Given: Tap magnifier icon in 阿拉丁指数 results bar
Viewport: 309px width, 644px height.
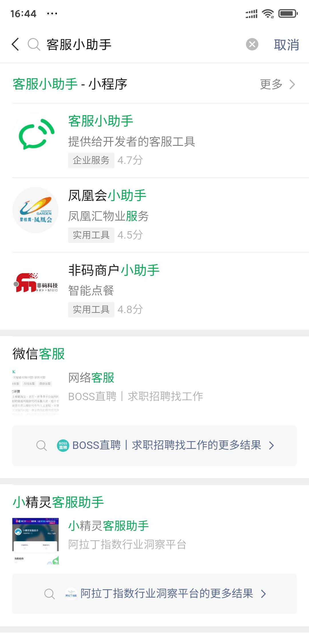Looking at the screenshot, I should tap(49, 594).
